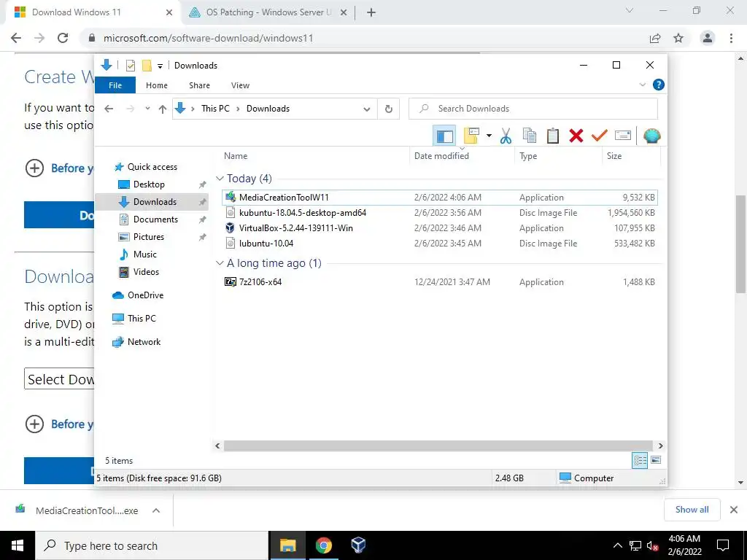Click the red X Delete icon
The height and width of the screenshot is (560, 747).
pyautogui.click(x=576, y=136)
